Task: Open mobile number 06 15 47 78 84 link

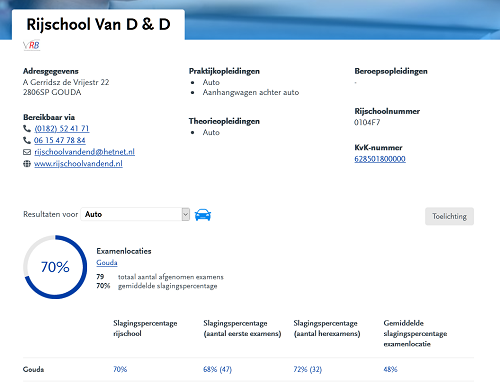Action: (60, 140)
